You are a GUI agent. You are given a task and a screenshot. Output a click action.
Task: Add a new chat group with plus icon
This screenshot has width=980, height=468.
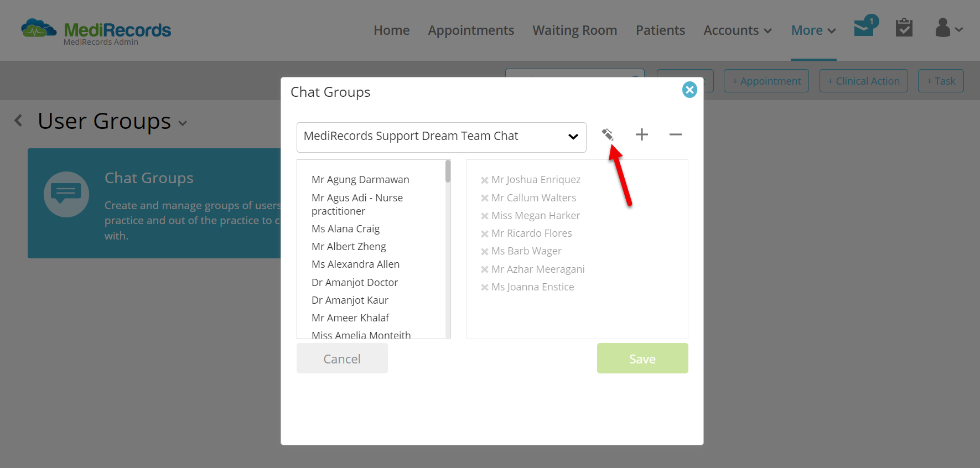point(641,134)
